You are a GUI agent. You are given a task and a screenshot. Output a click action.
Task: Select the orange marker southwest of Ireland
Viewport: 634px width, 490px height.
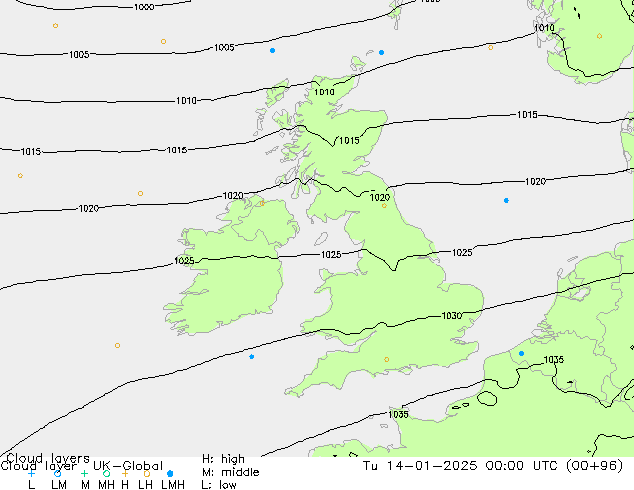(x=117, y=346)
